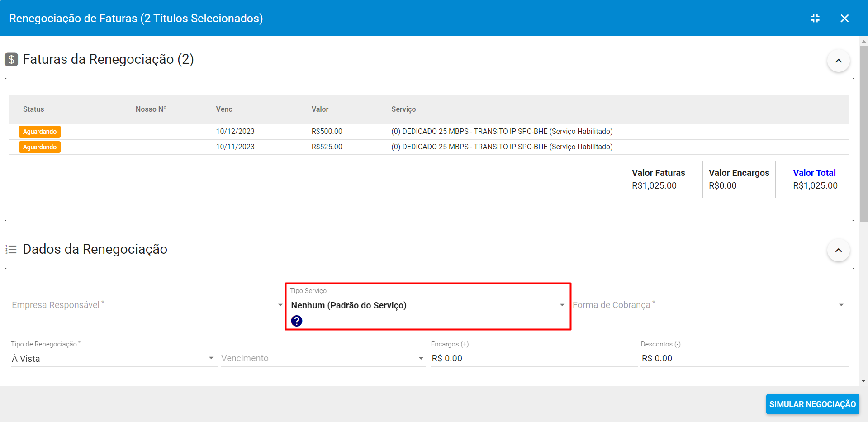Click the R$500.00 value cell
Screen dimensions: 868x422
pos(327,132)
